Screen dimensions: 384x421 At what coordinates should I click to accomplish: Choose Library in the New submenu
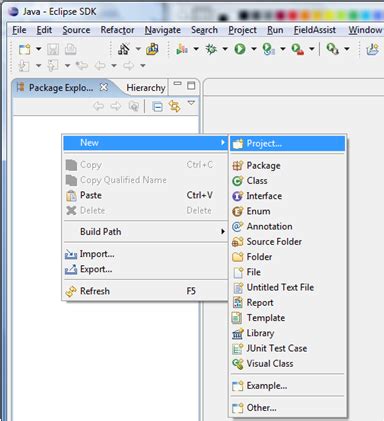288,333
